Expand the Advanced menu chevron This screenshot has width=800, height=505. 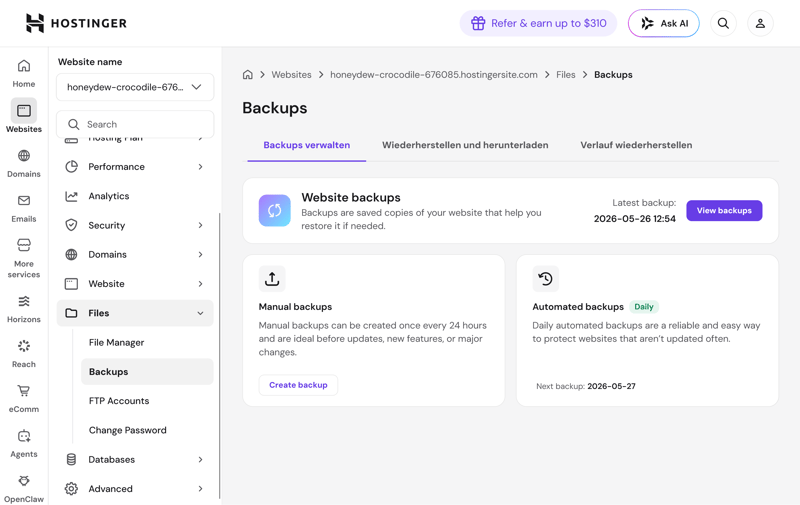click(x=201, y=489)
